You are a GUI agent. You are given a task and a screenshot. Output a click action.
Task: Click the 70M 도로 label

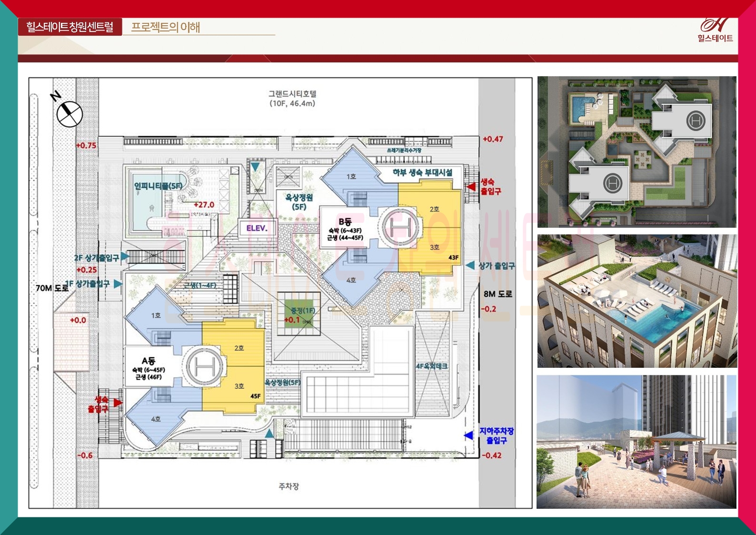pos(52,288)
